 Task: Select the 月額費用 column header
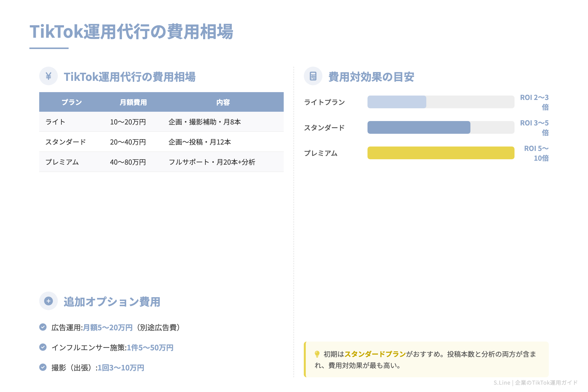[x=134, y=102]
